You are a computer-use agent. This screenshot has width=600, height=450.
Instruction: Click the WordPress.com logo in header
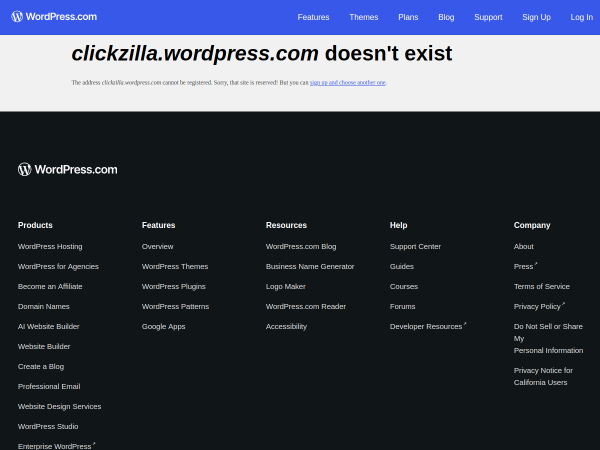click(54, 17)
